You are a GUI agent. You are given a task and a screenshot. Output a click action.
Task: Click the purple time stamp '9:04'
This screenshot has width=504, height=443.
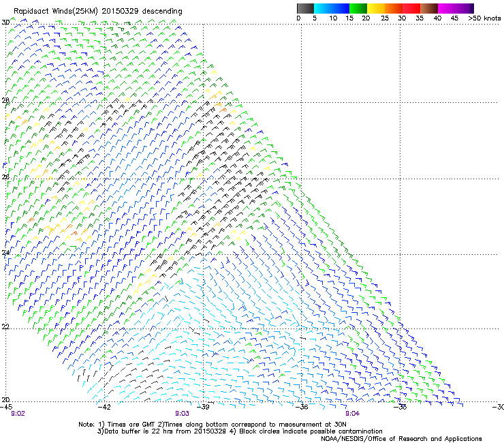coord(352,414)
